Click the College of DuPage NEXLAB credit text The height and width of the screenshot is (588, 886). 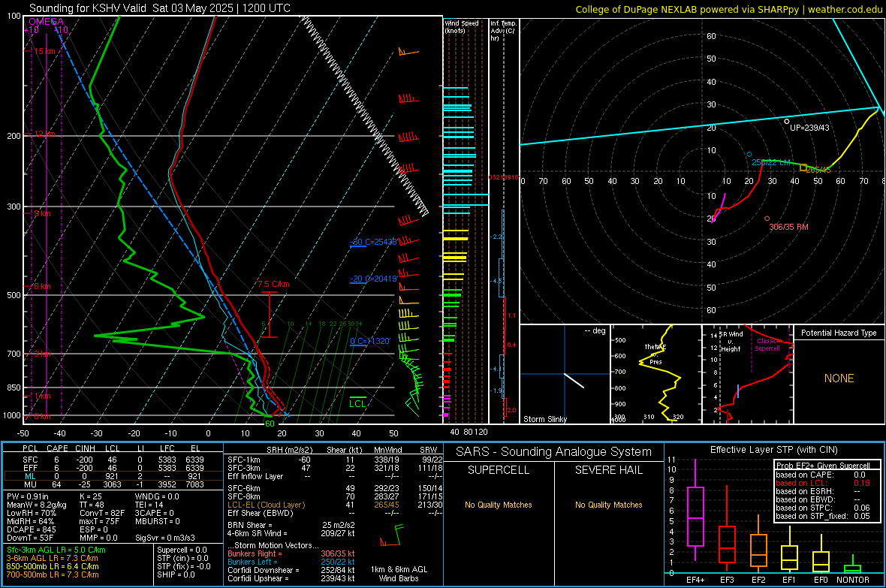point(728,9)
